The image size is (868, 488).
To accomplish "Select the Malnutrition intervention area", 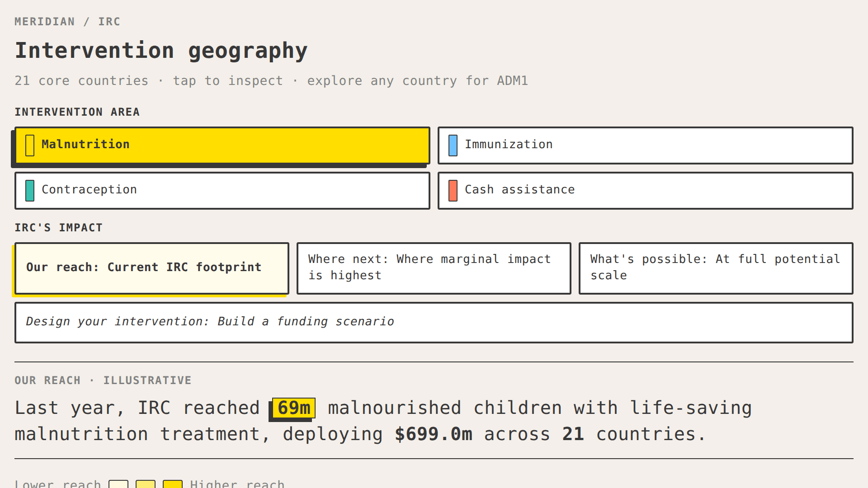I will coord(222,145).
